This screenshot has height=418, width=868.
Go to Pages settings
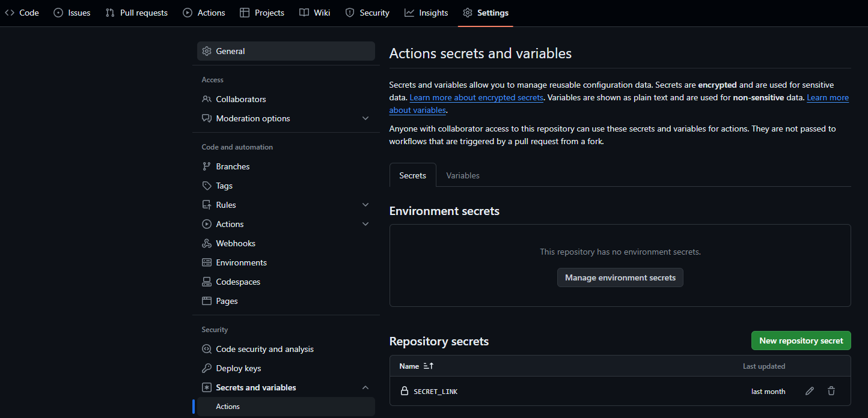coord(286,301)
